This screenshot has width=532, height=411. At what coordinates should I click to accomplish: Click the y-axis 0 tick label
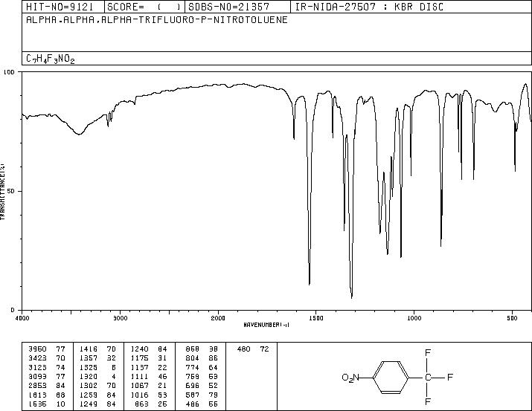click(13, 310)
